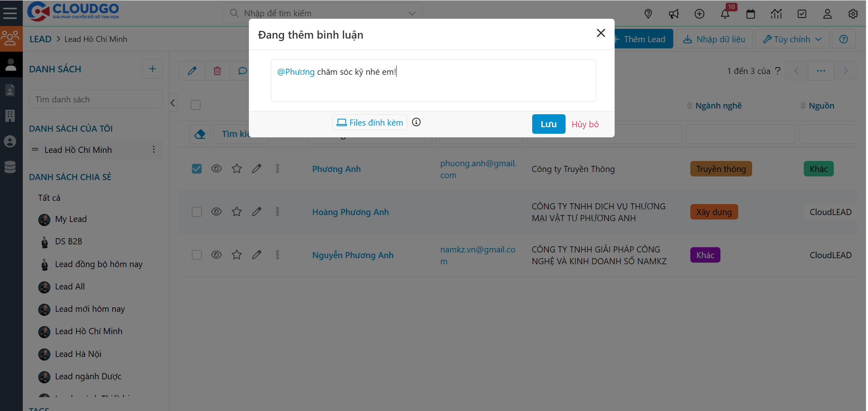Open the three-dot menu next to Lead Hồ Chí Minh

pyautogui.click(x=154, y=149)
